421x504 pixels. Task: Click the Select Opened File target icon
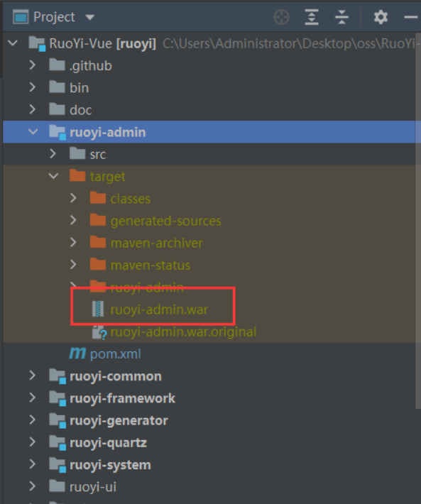click(282, 17)
